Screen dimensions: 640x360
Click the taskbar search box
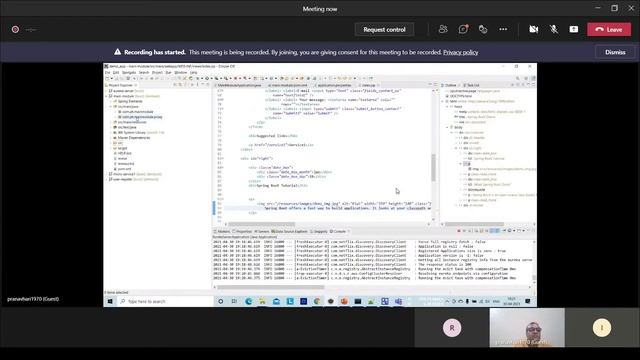pyautogui.click(x=165, y=301)
